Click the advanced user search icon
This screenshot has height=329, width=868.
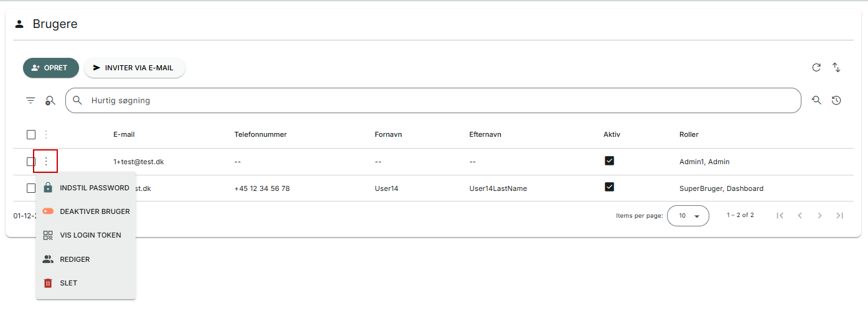coord(50,100)
